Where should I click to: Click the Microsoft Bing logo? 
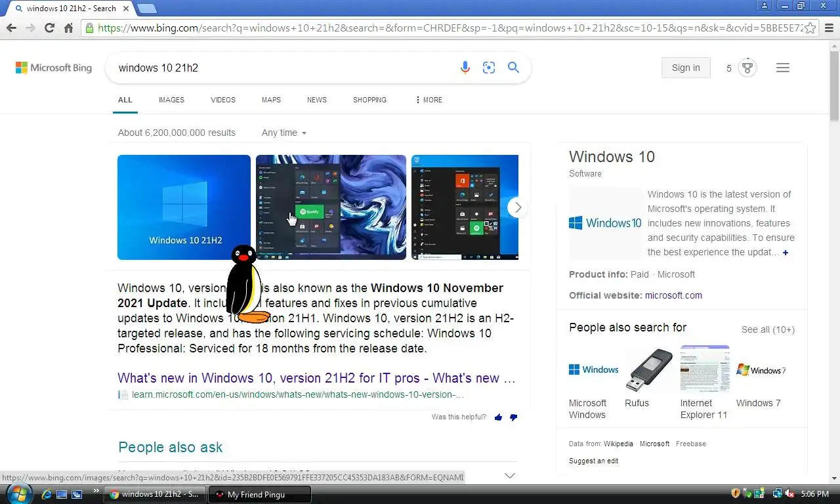tap(54, 68)
